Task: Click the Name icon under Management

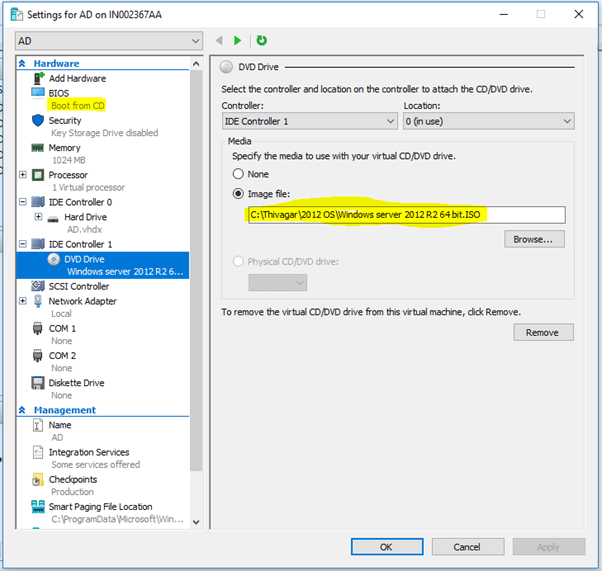Action: (x=38, y=425)
